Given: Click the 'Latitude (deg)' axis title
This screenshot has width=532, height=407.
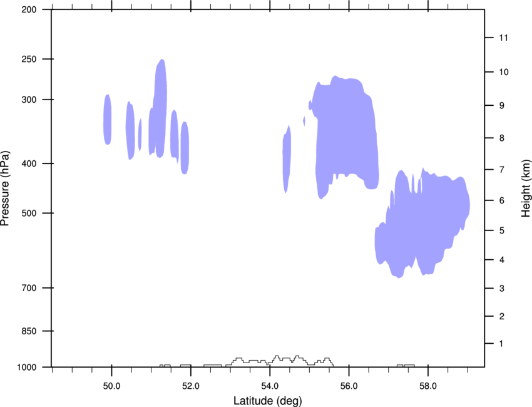Looking at the screenshot, I should tap(268, 401).
